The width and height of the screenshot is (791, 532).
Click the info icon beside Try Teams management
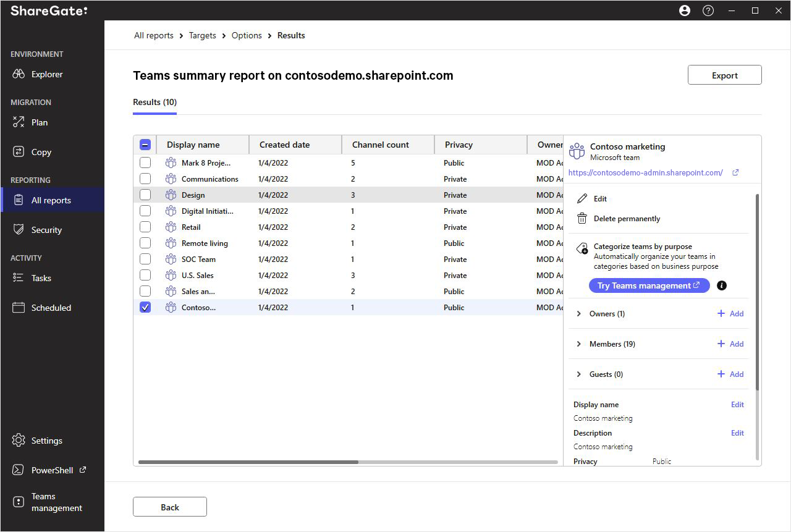coord(721,285)
